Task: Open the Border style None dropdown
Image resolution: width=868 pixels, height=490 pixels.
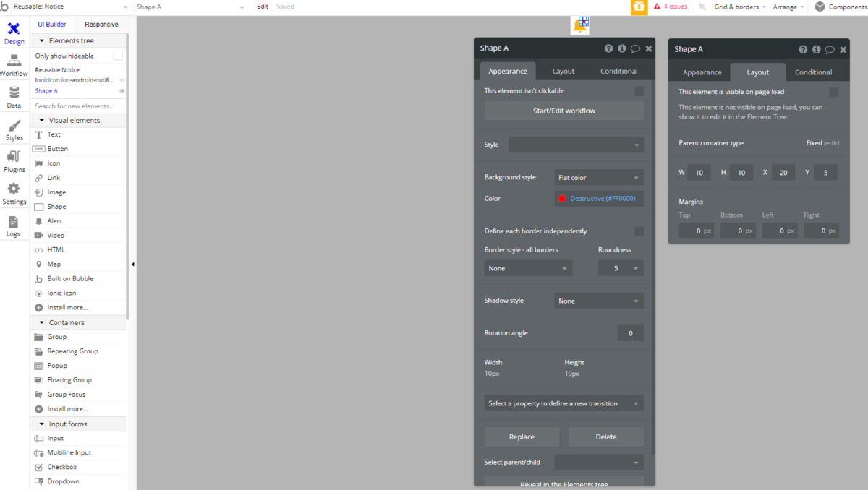Action: 528,268
